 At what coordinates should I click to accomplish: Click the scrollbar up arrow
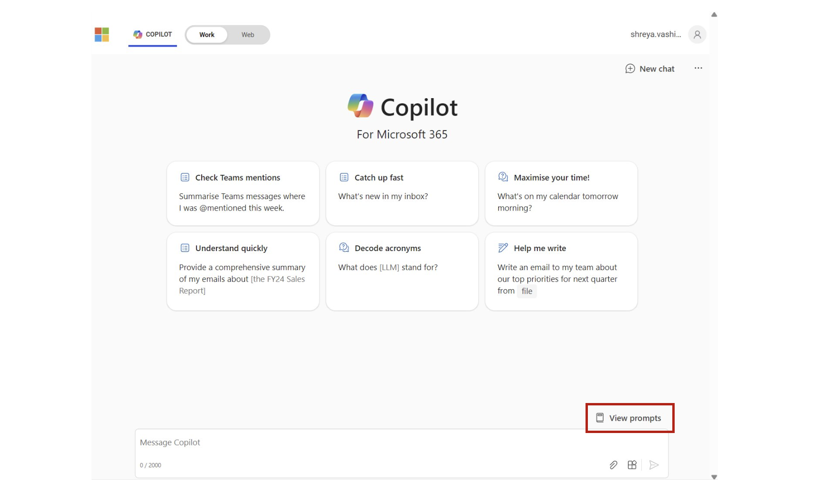(714, 15)
